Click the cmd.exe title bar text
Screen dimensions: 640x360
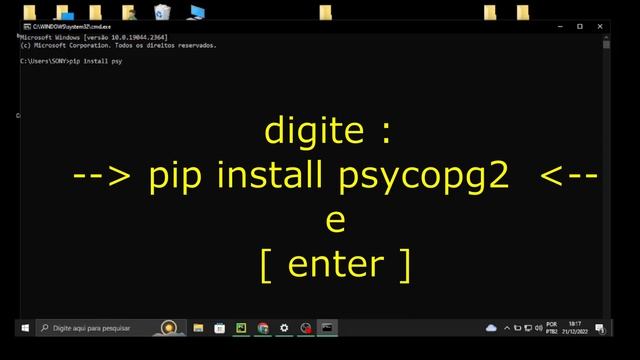(x=72, y=27)
